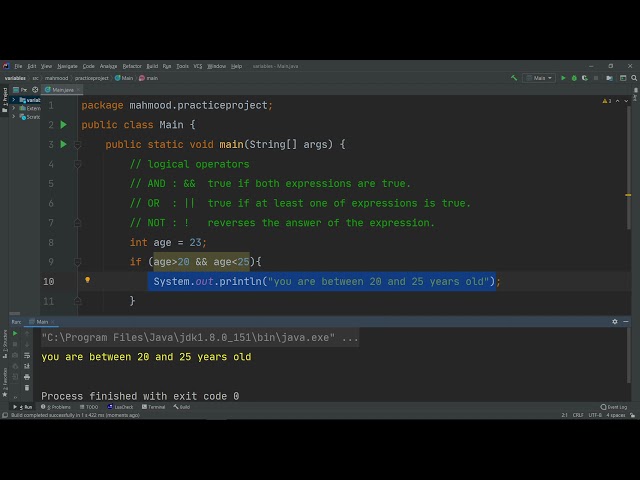Open the Navigate menu
The height and width of the screenshot is (480, 640).
tap(67, 66)
